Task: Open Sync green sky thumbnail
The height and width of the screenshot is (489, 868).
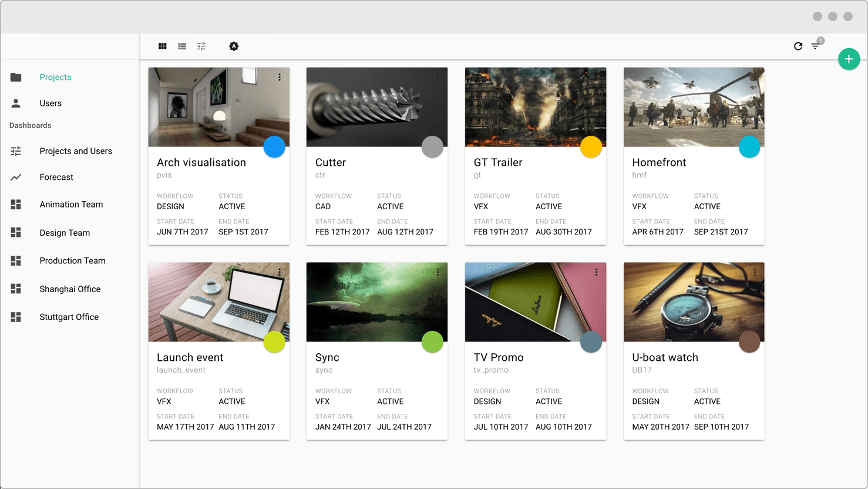Action: point(377,302)
